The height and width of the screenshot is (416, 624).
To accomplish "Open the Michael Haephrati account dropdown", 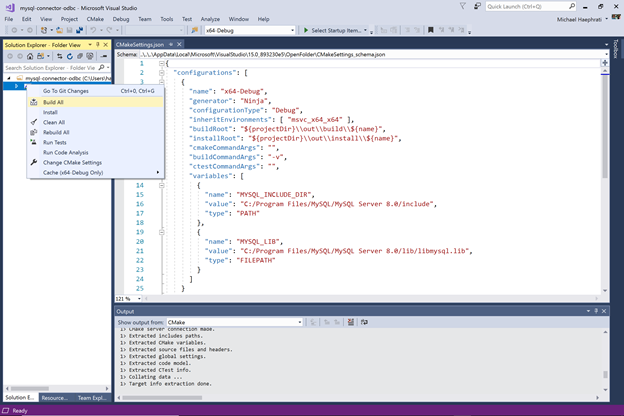I will [606, 19].
